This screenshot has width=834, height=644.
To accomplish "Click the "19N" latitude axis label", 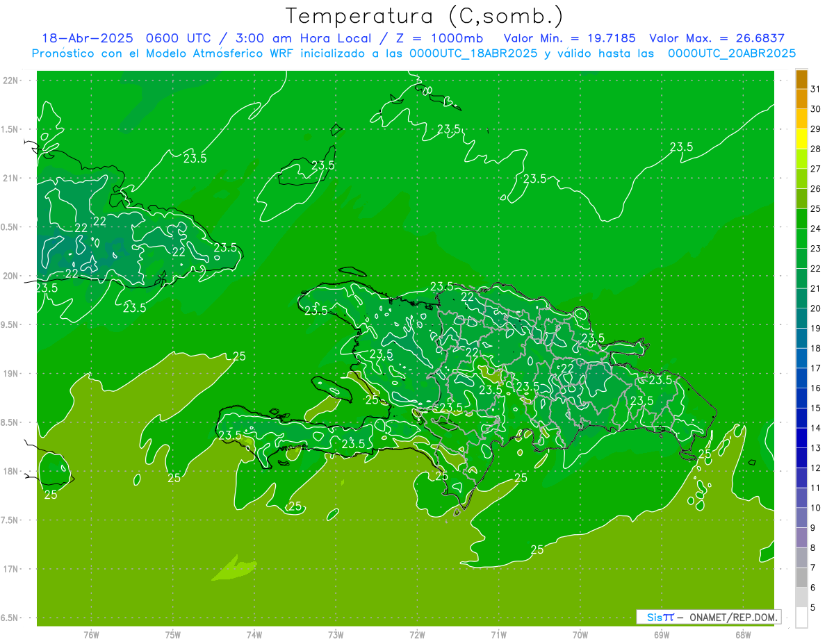I will click(x=11, y=374).
